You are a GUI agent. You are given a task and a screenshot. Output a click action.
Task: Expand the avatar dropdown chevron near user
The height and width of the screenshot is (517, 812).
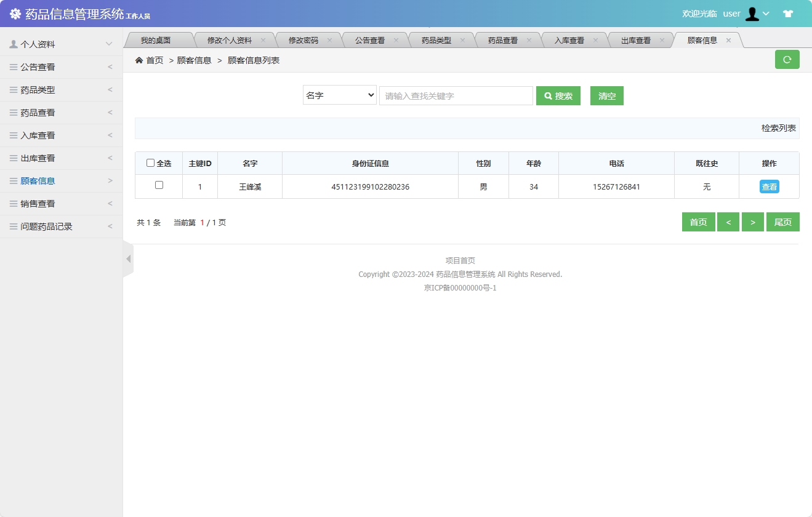pos(767,14)
